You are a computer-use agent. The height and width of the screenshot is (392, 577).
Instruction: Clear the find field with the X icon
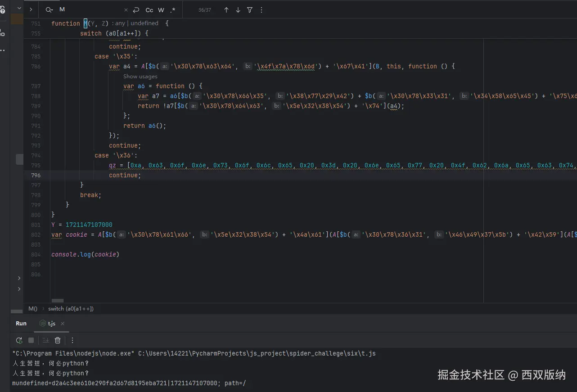click(x=126, y=10)
